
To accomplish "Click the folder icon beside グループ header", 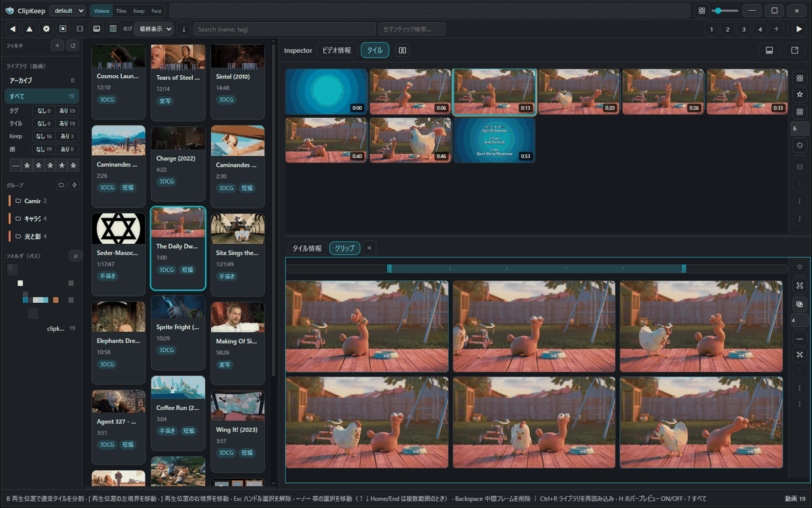I will (61, 185).
